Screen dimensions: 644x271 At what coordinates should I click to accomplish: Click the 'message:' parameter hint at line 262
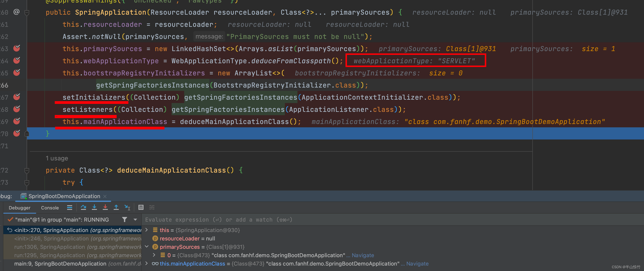(x=209, y=37)
